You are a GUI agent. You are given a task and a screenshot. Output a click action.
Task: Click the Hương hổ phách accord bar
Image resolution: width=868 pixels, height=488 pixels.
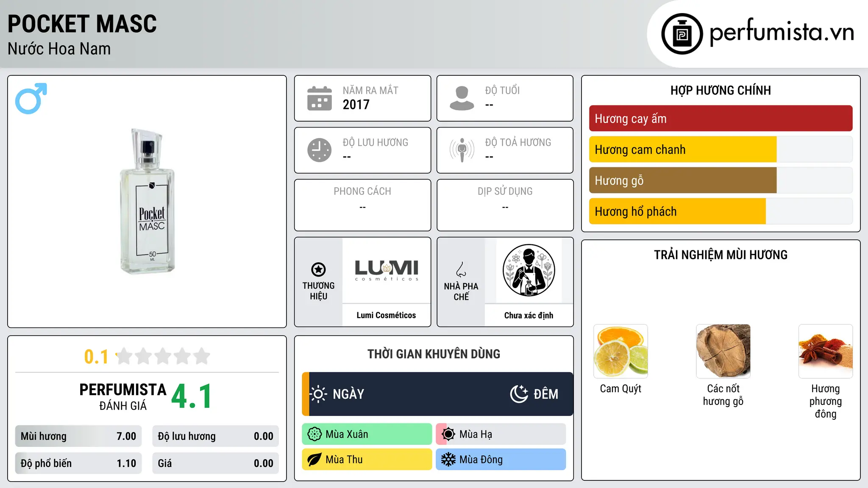721,211
